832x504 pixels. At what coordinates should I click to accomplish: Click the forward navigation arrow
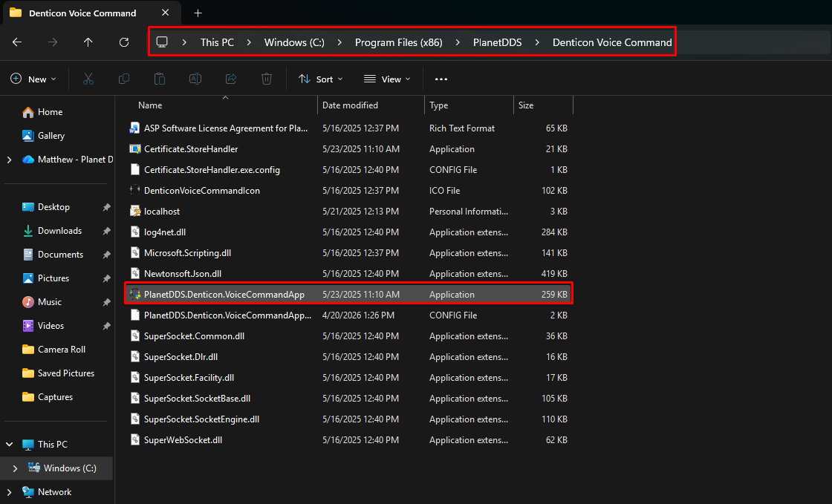53,42
